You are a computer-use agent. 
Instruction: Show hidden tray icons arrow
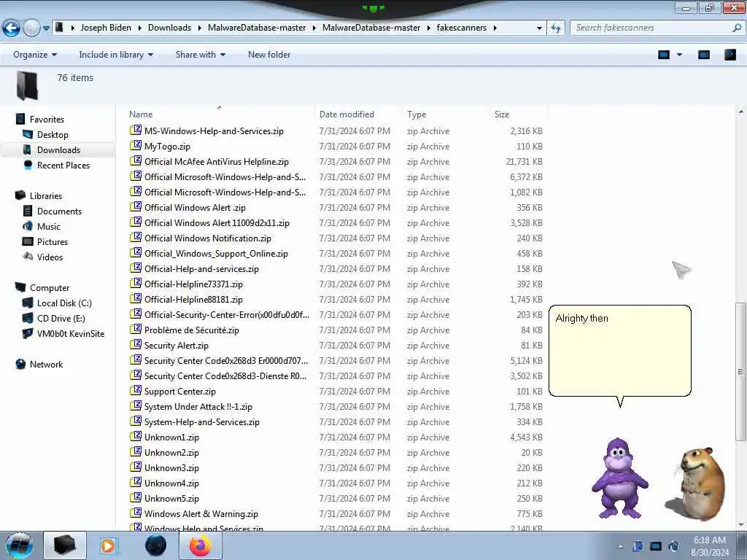click(x=620, y=547)
